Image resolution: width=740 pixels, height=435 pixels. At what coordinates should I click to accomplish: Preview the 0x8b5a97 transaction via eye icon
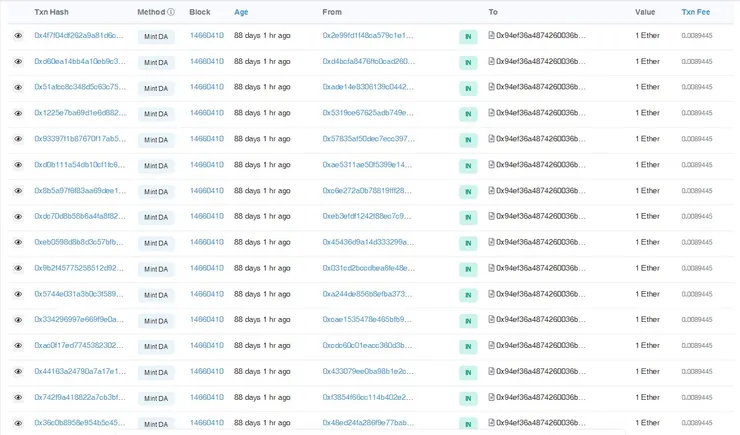tap(18, 191)
